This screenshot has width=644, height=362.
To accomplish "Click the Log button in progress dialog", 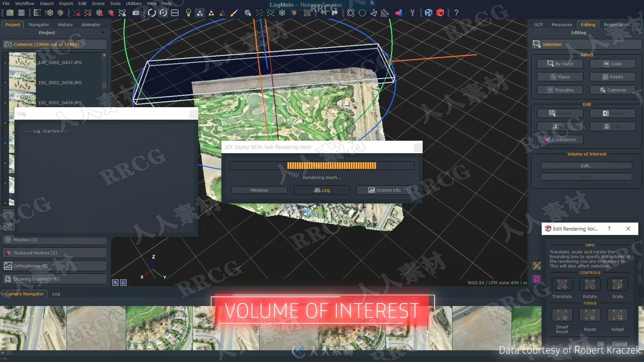I will (x=322, y=190).
